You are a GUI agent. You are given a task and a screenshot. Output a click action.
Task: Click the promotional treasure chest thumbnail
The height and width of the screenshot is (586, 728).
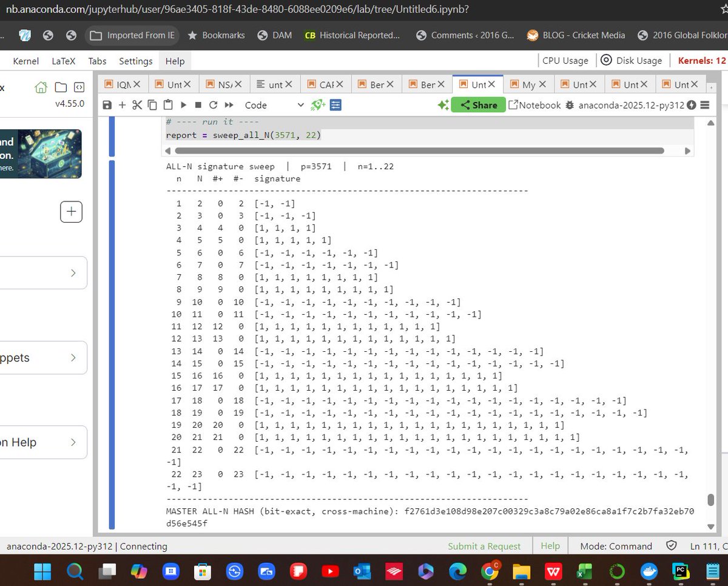tap(49, 153)
